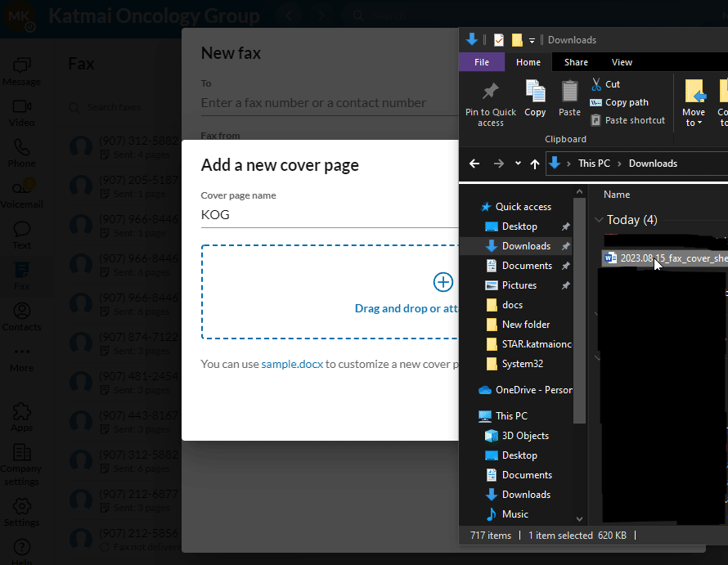The height and width of the screenshot is (565, 728).
Task: Click the fax number To field
Action: click(330, 103)
